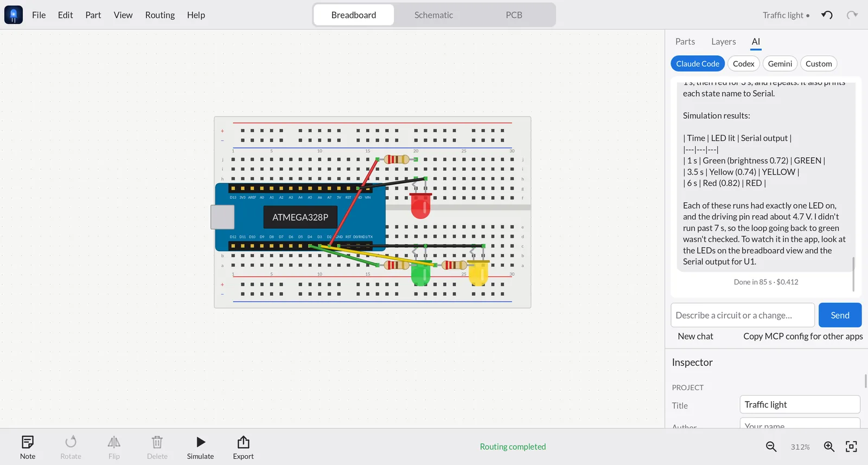Screen dimensions: 868x465
Task: Click the app logo icon
Action: (14, 15)
